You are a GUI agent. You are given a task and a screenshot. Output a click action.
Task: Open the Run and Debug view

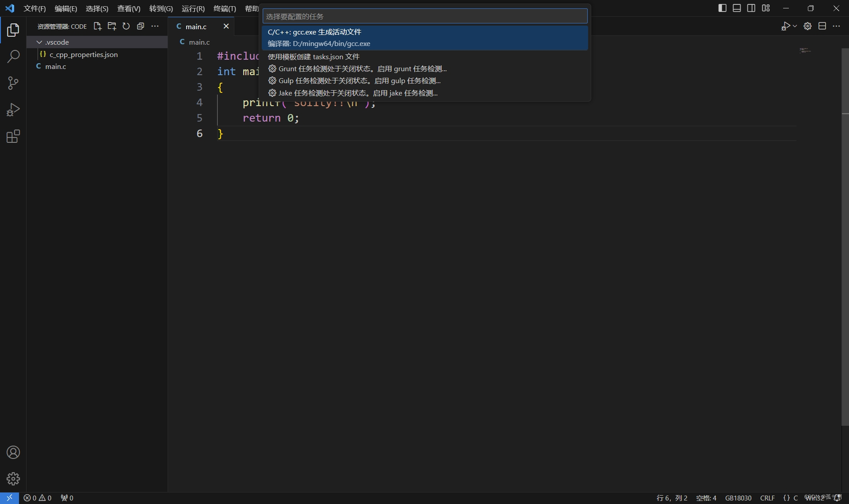coord(13,110)
